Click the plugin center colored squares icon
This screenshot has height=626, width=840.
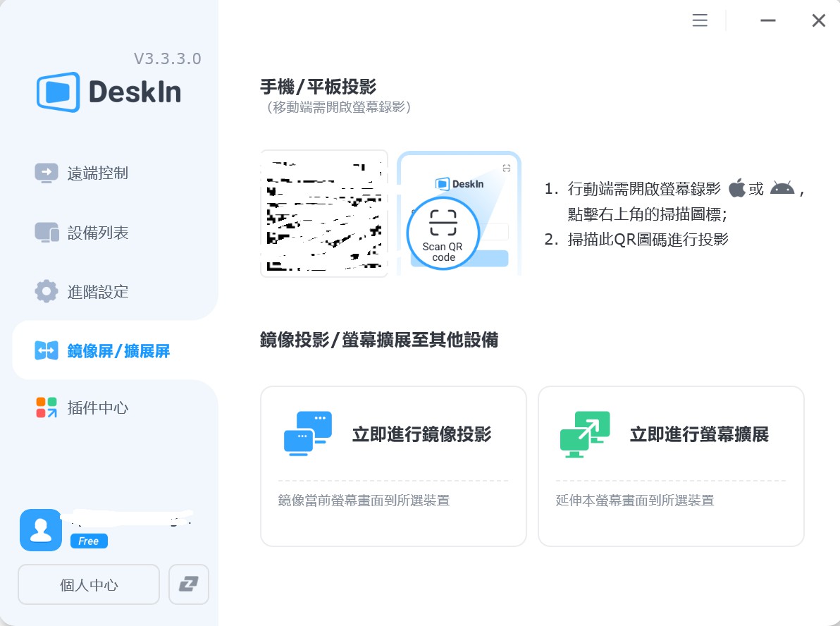[x=47, y=407]
